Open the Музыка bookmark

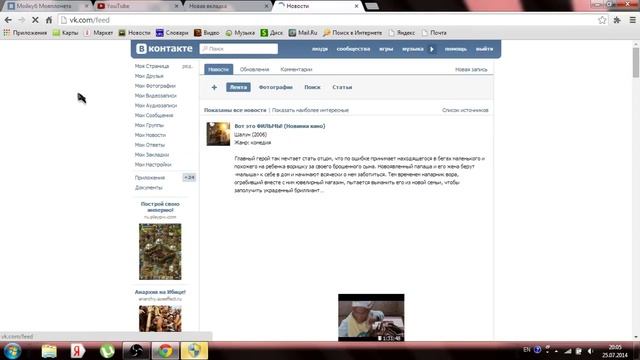click(x=240, y=33)
